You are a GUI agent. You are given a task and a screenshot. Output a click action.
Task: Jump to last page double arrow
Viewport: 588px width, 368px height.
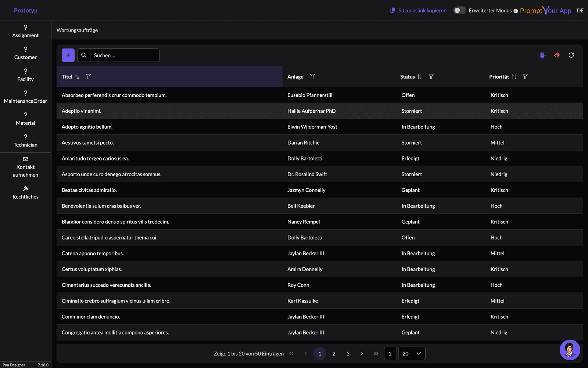[376, 354]
